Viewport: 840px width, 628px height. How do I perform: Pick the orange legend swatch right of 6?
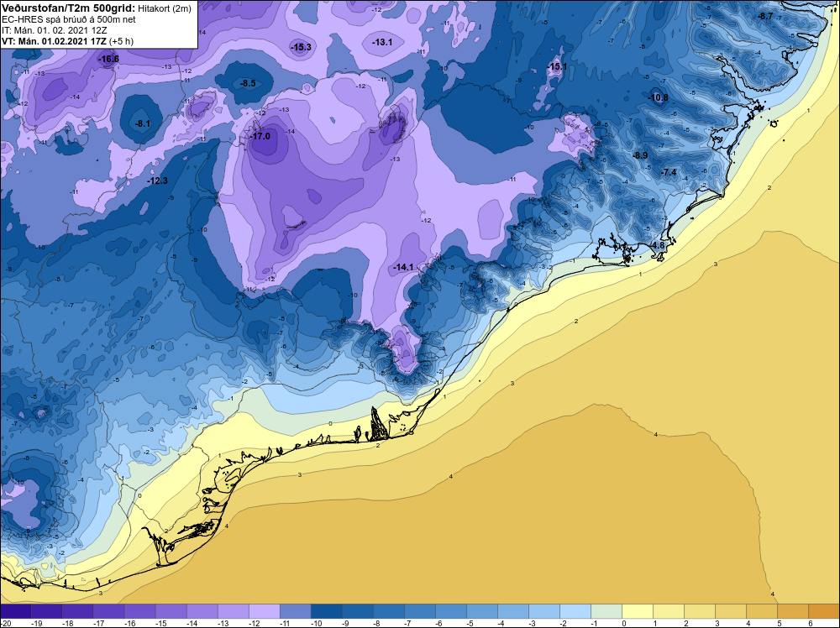(x=825, y=611)
